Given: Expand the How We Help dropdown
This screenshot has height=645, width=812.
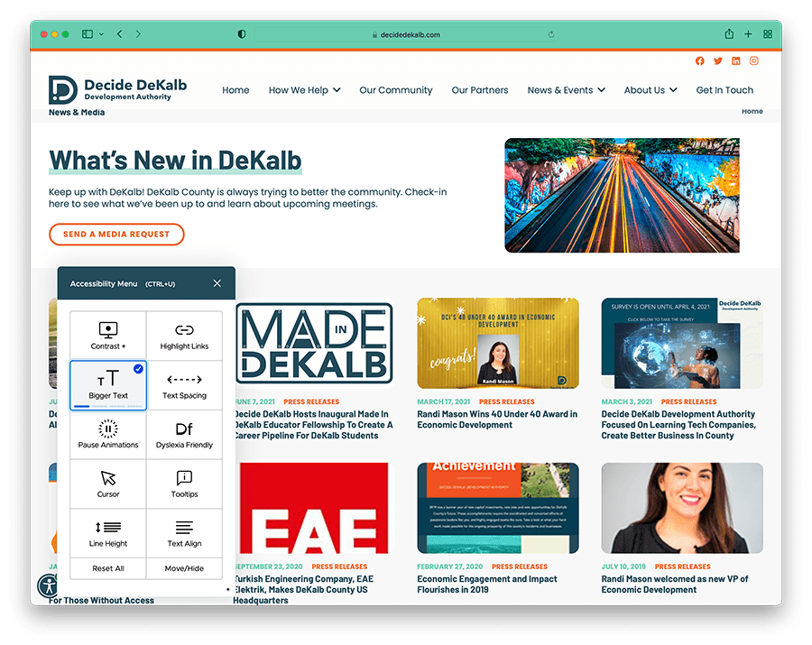Looking at the screenshot, I should pyautogui.click(x=304, y=90).
